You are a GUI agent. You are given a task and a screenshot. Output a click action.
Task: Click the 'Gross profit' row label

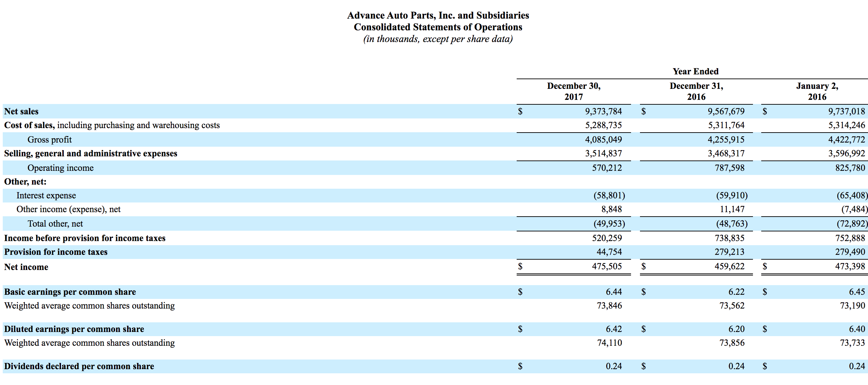pyautogui.click(x=50, y=140)
